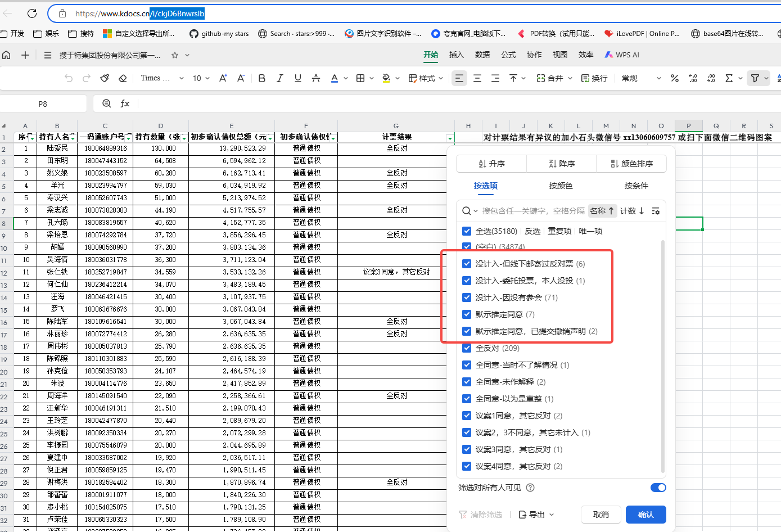
Task: Click the clear format eraser icon
Action: (x=123, y=78)
